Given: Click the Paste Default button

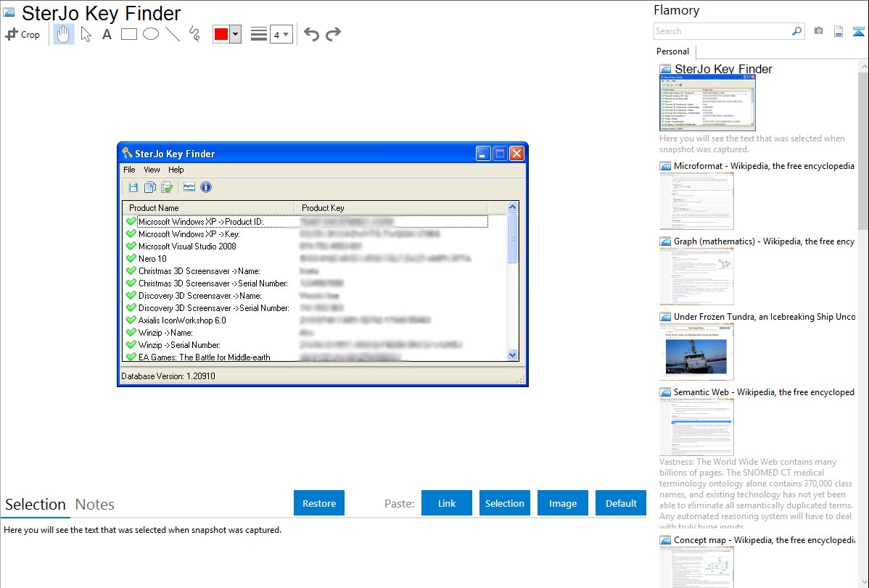Looking at the screenshot, I should (621, 503).
